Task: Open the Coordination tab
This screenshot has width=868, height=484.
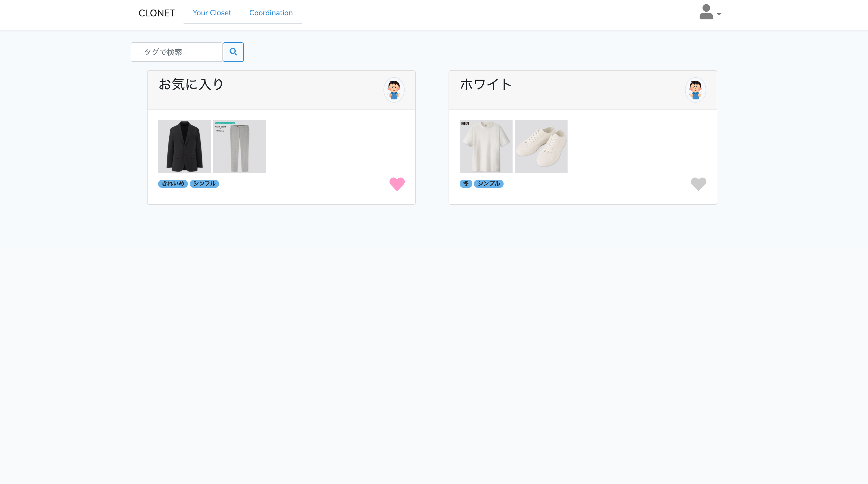Action: 271,13
